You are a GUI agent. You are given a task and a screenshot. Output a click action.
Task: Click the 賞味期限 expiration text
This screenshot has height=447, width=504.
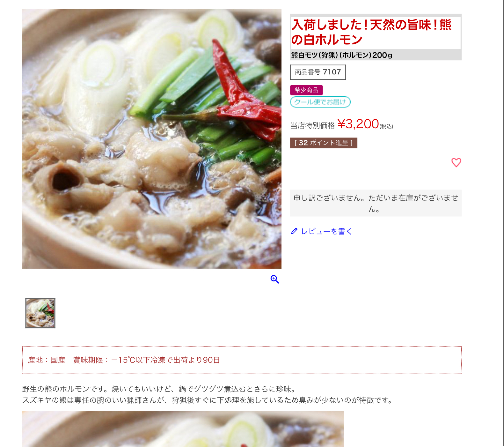coord(147,360)
